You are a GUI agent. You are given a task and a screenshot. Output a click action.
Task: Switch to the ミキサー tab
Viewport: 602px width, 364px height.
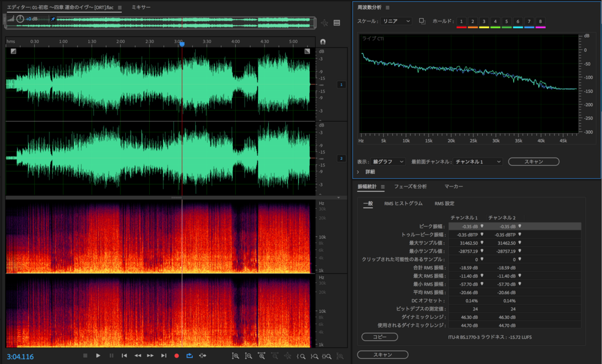(x=141, y=7)
